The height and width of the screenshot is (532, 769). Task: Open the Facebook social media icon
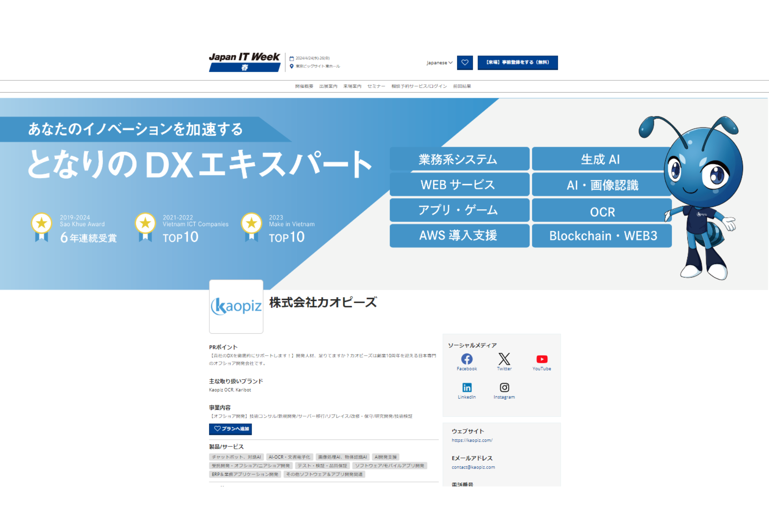coord(467,359)
